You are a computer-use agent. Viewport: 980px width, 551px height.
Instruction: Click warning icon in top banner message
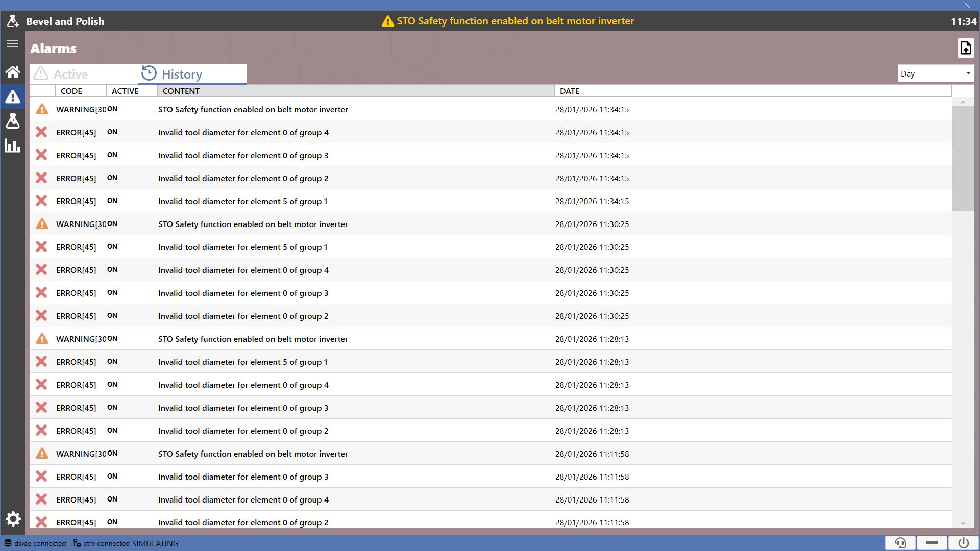coord(388,21)
